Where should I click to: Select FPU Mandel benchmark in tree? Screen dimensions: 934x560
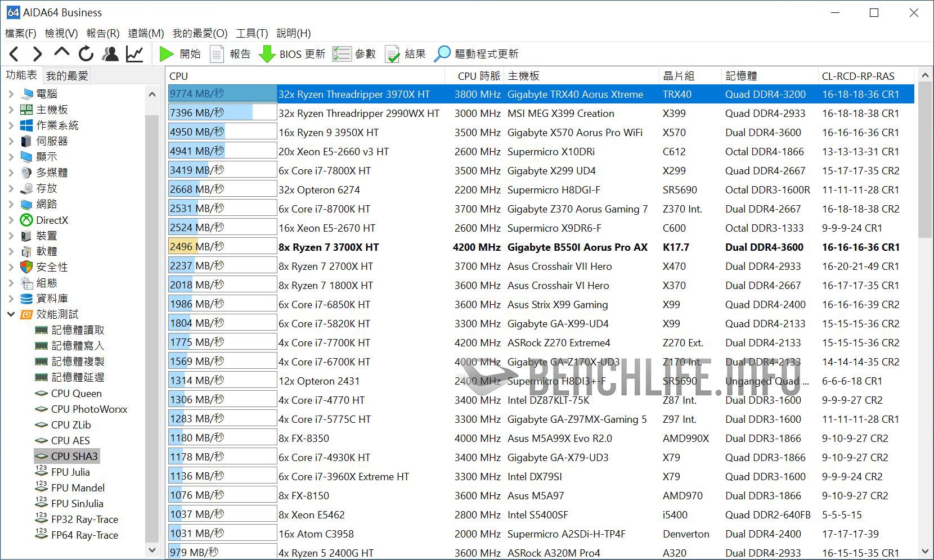tap(78, 488)
